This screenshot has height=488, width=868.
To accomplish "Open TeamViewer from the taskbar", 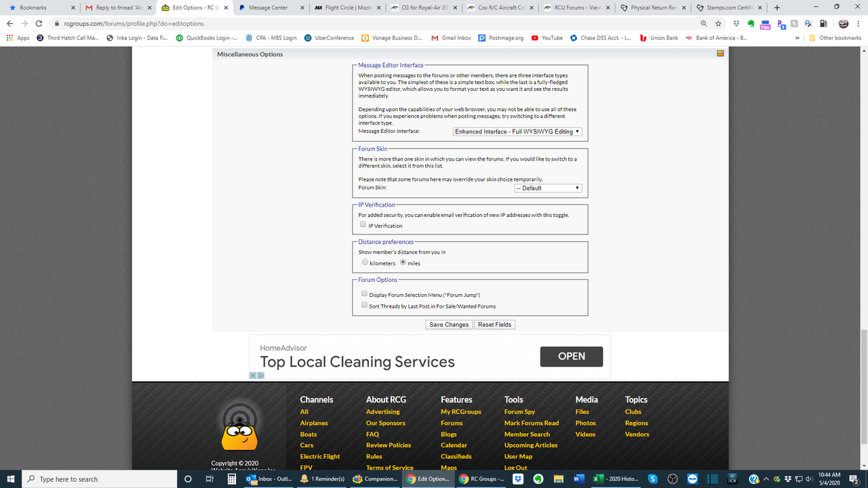I will [692, 479].
